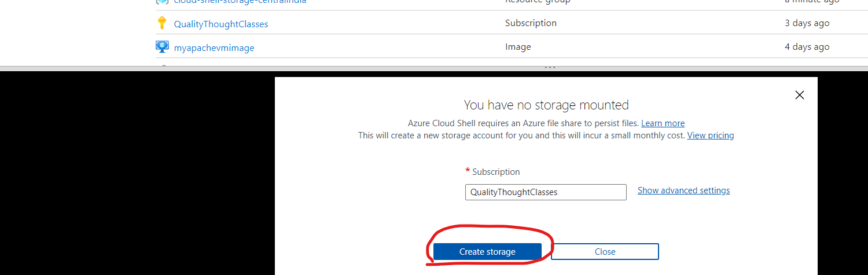Screen dimensions: 868x275
Task: Dismiss the dialog with the X icon
Action: pyautogui.click(x=800, y=95)
